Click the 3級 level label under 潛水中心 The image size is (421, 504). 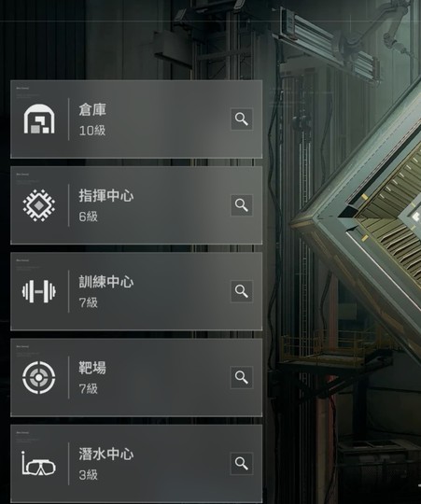click(89, 475)
